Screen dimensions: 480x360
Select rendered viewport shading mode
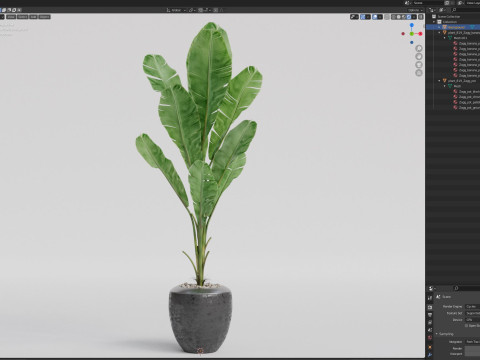(409, 17)
